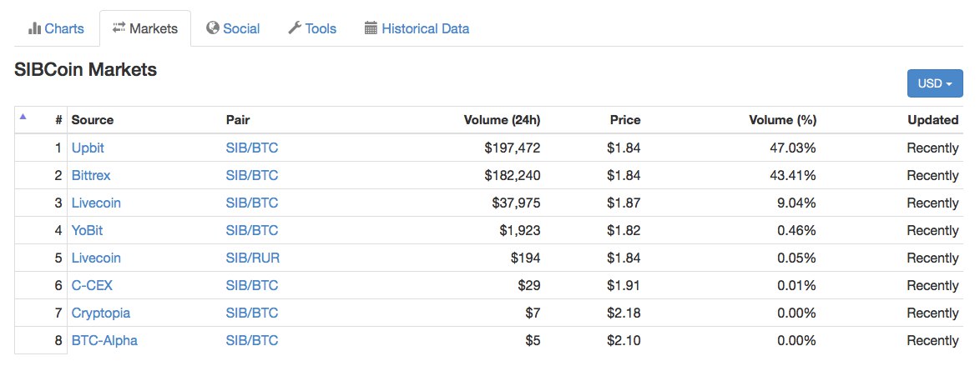Image resolution: width=980 pixels, height=376 pixels.
Task: Open the Charts tab
Action: [56, 28]
